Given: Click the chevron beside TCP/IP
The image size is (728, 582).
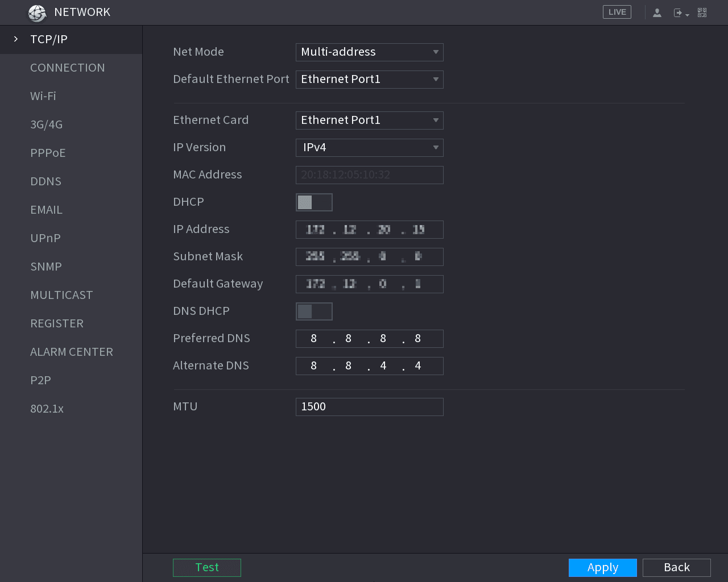Looking at the screenshot, I should (x=16, y=39).
